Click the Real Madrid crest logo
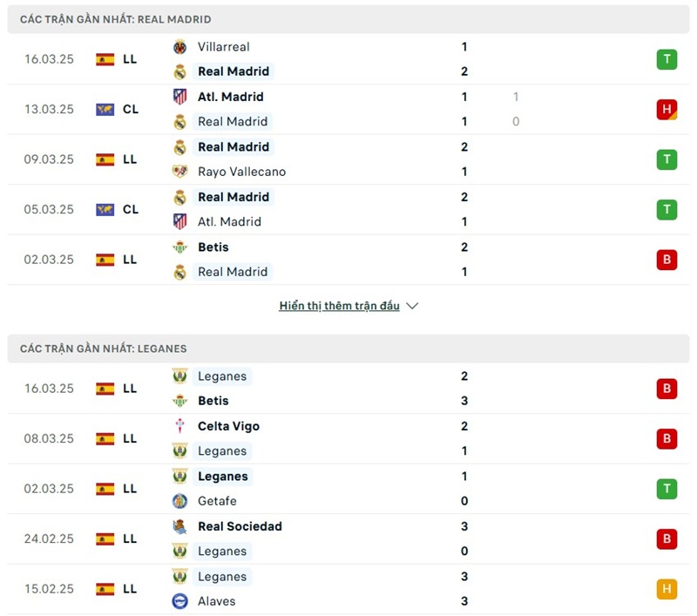 click(180, 71)
